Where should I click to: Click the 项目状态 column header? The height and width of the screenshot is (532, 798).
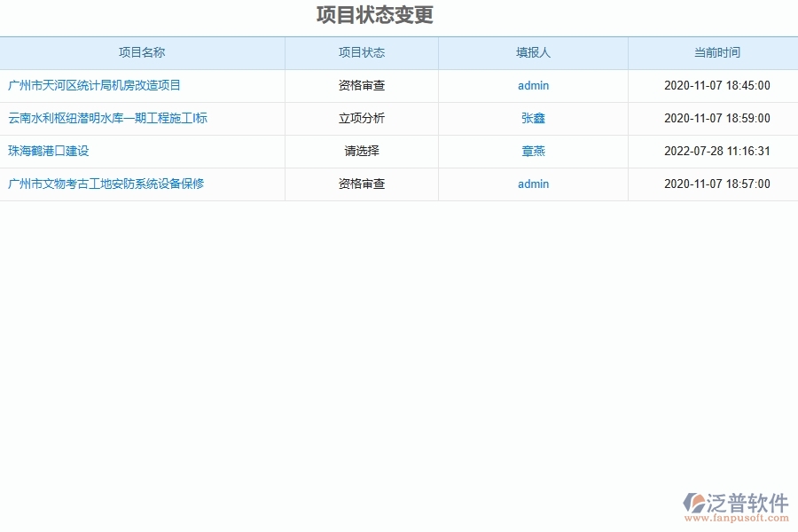coord(360,52)
